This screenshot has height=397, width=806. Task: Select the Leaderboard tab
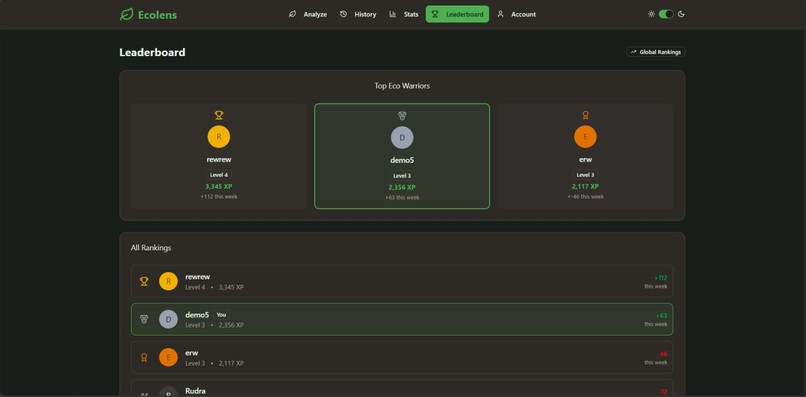[457, 14]
